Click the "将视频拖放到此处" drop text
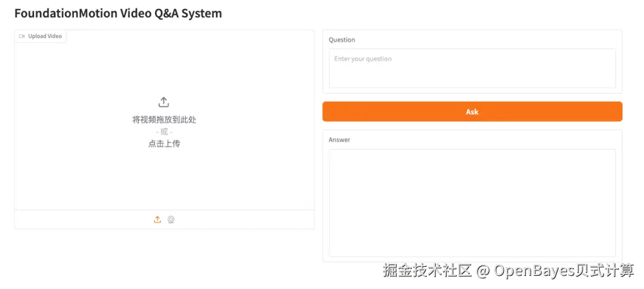The width and height of the screenshot is (644, 289). 164,120
